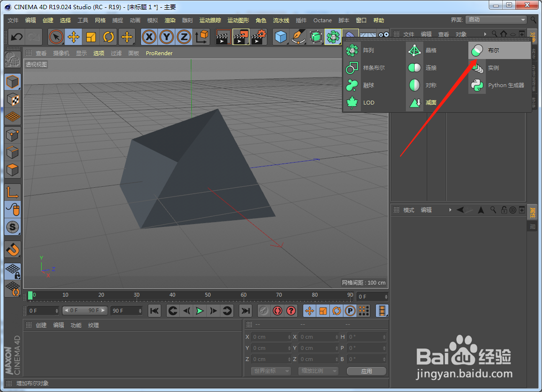Click the Undo arrow in the toolbar

tap(16, 37)
